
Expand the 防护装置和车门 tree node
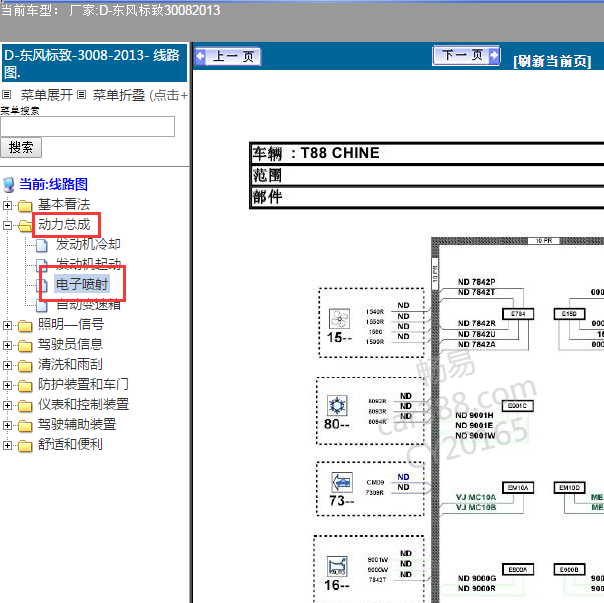(7, 385)
